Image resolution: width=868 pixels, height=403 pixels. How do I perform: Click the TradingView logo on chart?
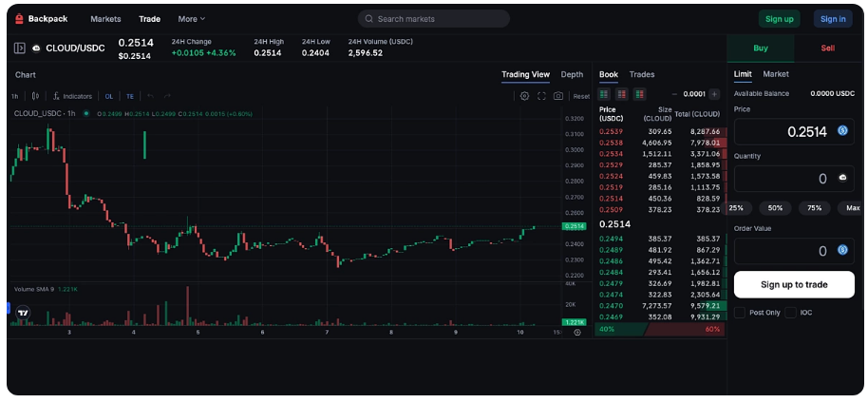coord(23,313)
